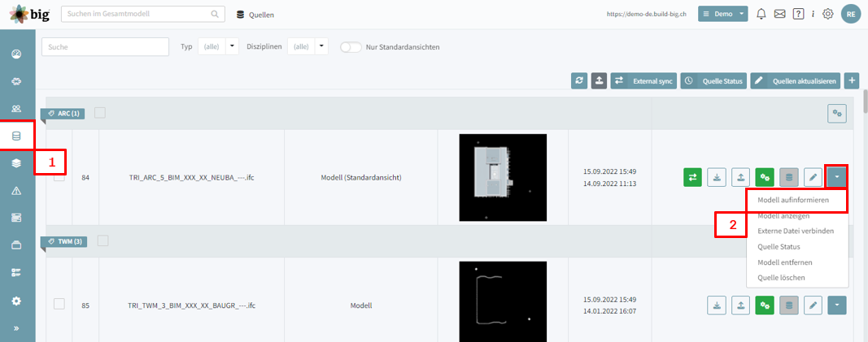868x342 pixels.
Task: Collapse the ARC (1) group tag
Action: tap(63, 113)
